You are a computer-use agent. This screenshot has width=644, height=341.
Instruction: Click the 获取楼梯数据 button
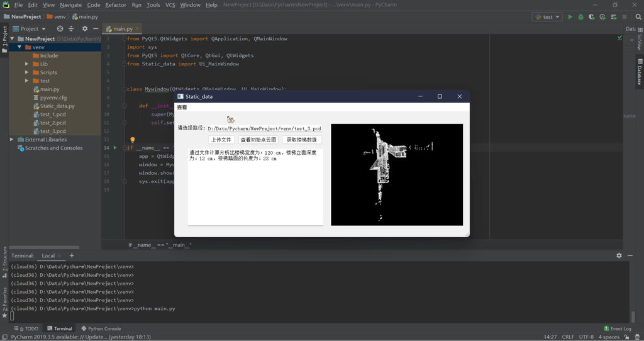(x=302, y=140)
